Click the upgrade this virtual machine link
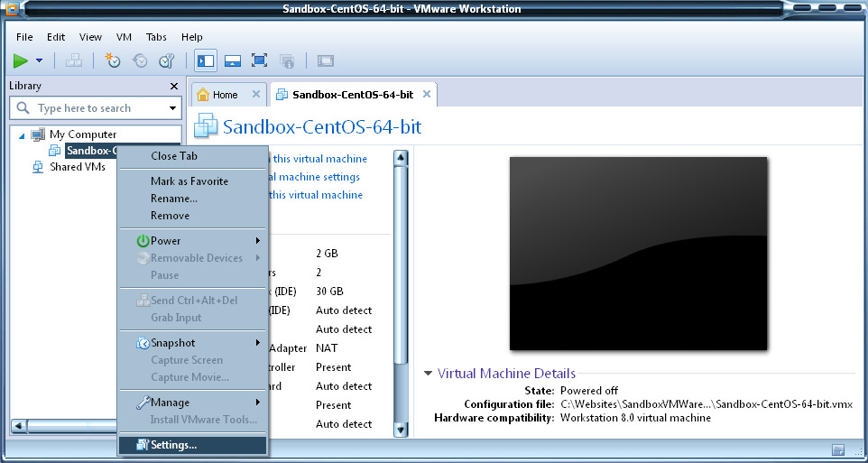Image resolution: width=868 pixels, height=463 pixels. click(x=316, y=195)
